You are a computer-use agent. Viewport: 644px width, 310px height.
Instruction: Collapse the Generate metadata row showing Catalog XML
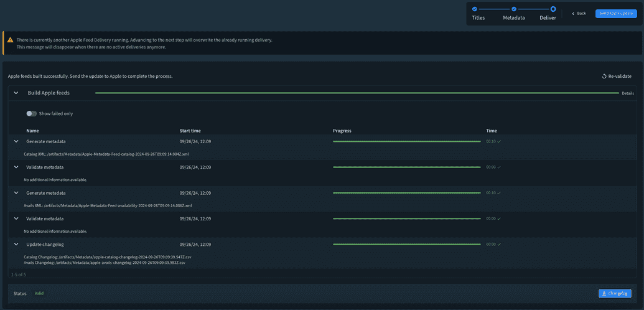16,141
